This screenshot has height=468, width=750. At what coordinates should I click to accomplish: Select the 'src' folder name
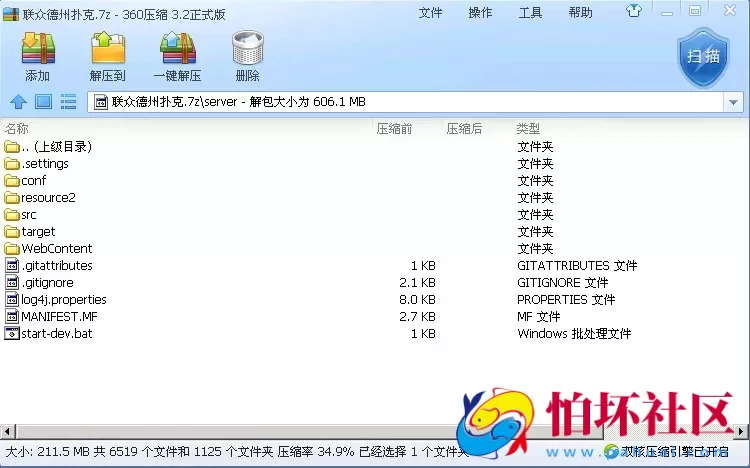coord(29,215)
